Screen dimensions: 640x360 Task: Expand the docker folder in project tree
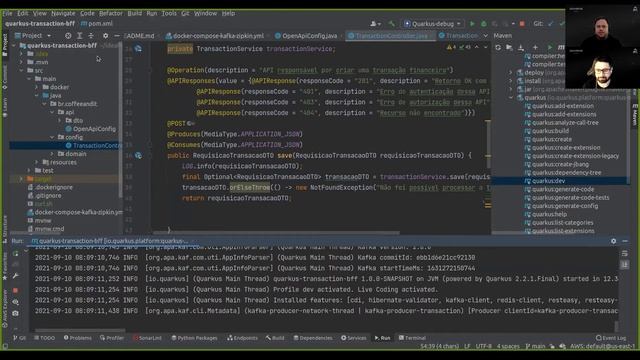coord(37,87)
